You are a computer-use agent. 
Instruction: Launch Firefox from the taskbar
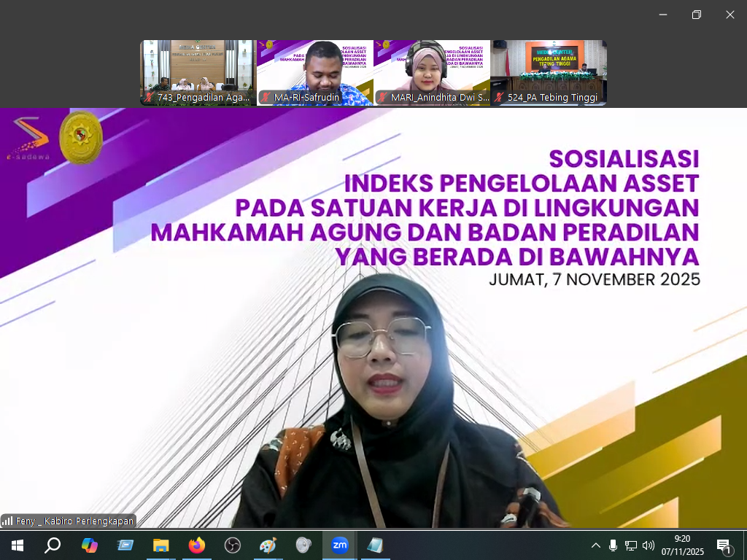197,545
